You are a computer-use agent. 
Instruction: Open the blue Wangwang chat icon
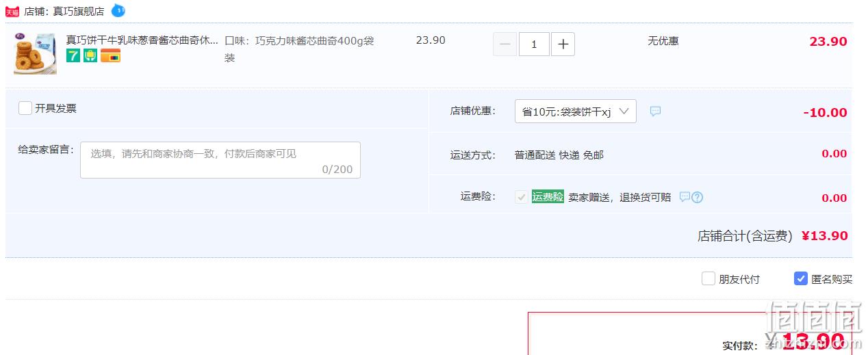click(118, 10)
